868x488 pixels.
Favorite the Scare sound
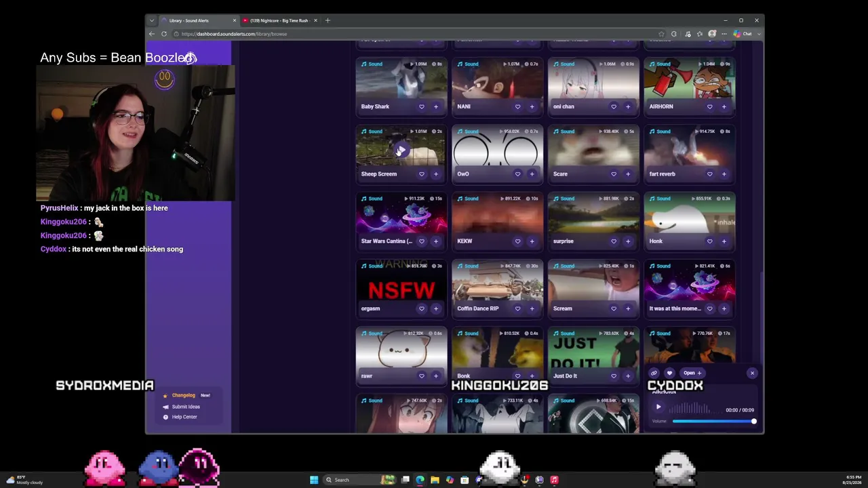tap(614, 174)
